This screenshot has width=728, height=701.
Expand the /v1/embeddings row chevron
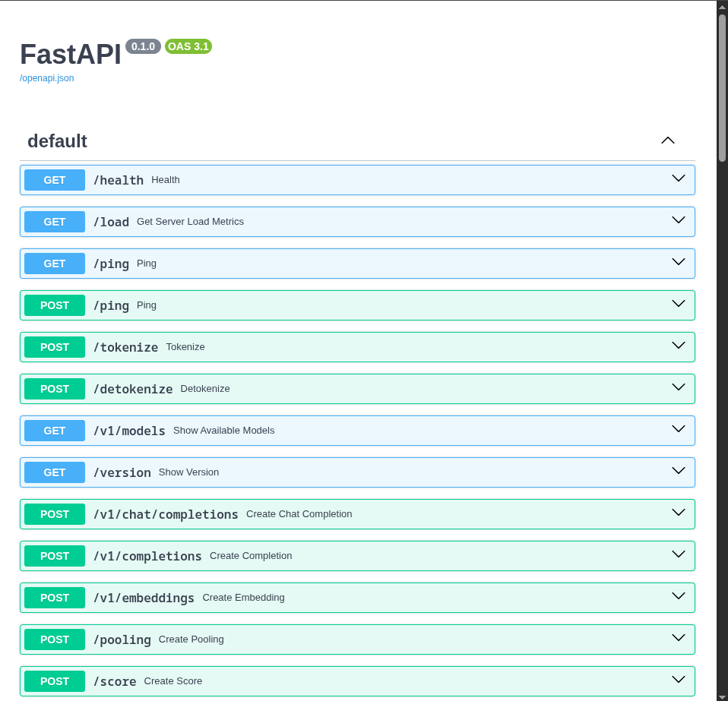(679, 596)
